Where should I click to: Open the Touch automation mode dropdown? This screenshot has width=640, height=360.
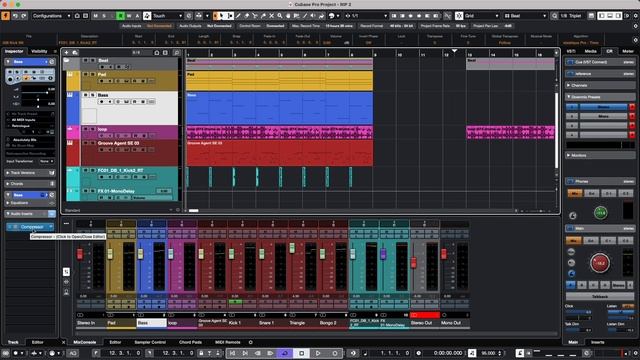point(167,16)
